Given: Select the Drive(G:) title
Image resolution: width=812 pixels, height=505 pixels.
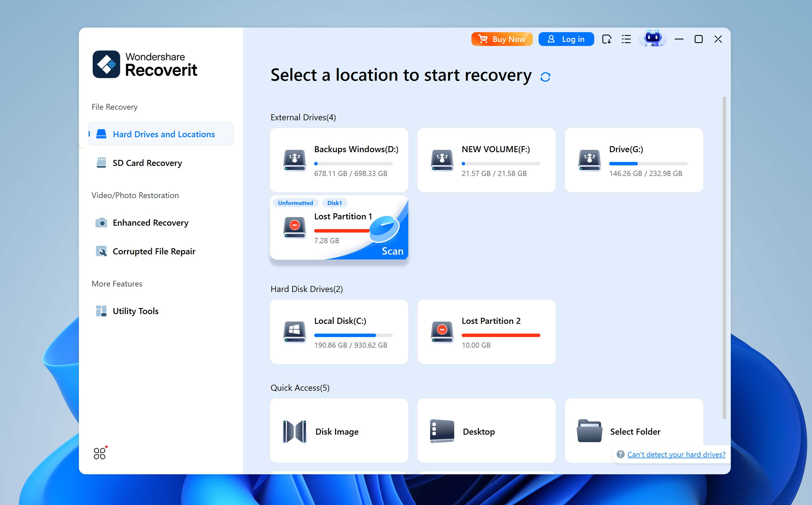Looking at the screenshot, I should pyautogui.click(x=626, y=149).
